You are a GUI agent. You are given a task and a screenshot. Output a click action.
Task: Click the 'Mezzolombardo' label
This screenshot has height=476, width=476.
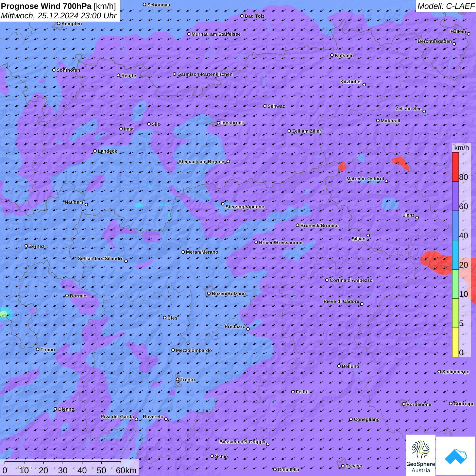[x=194, y=350]
